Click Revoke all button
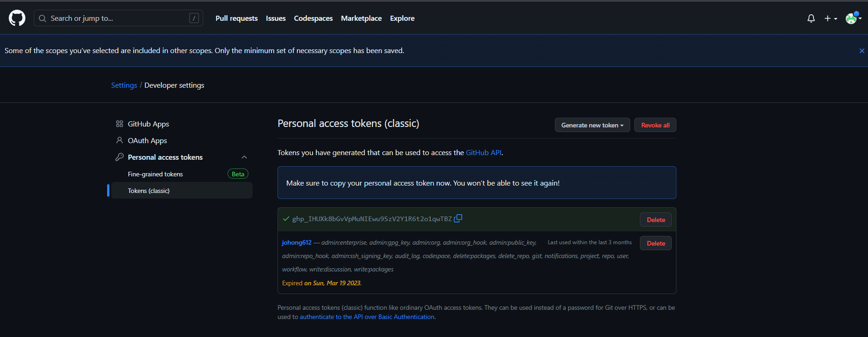Image resolution: width=868 pixels, height=337 pixels. (x=655, y=125)
